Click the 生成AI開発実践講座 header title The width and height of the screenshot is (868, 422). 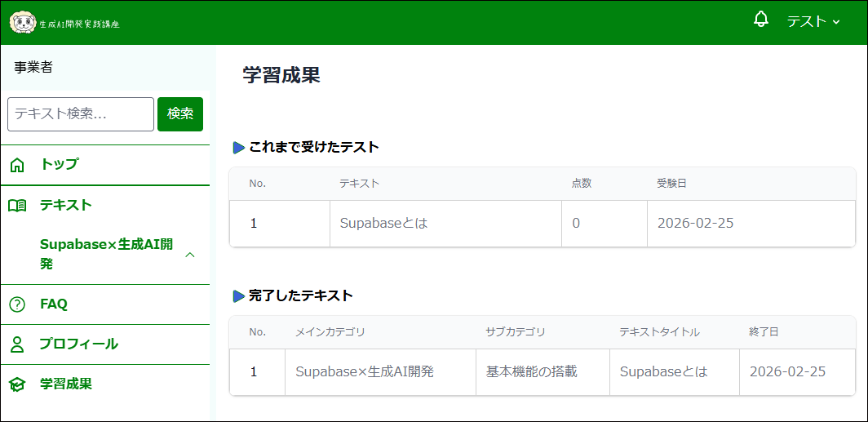pos(79,24)
